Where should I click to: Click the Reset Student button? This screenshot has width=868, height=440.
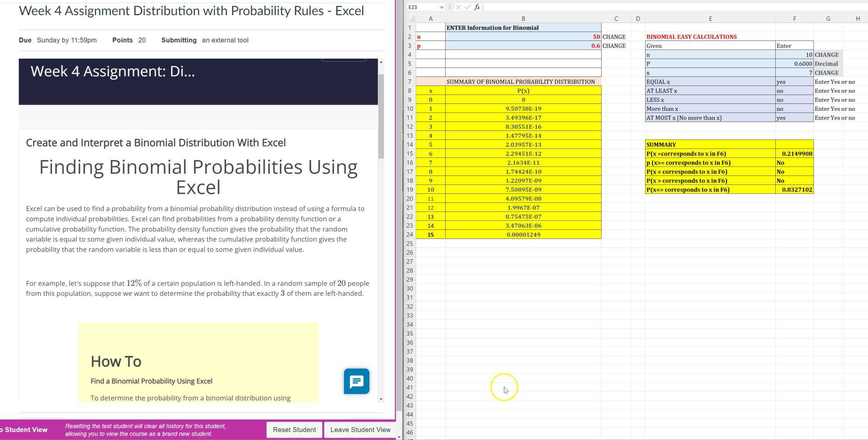pos(294,430)
